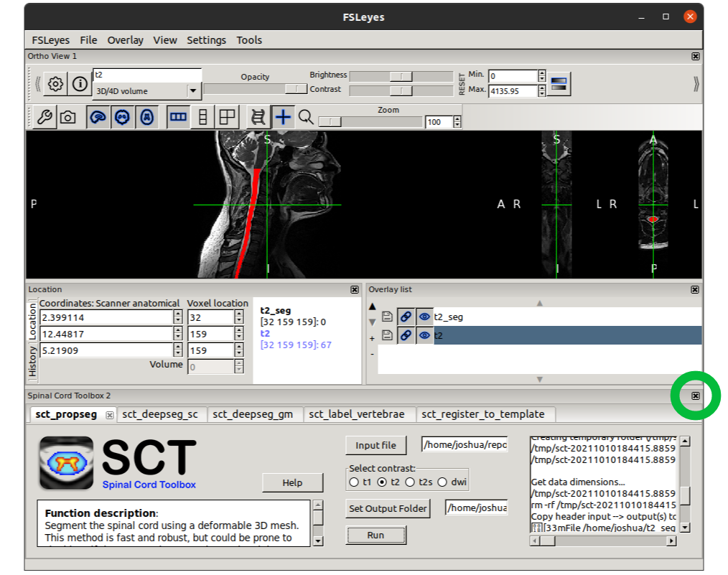Click the zoom magnifier icon
This screenshot has height=575, width=728.
(306, 117)
